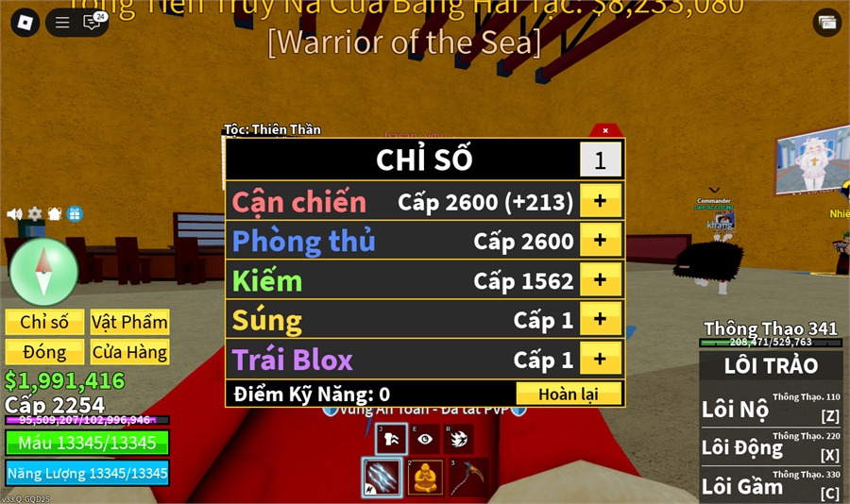Open the Roblox main menu logo
Screen dimensions: 850x504
[25, 23]
